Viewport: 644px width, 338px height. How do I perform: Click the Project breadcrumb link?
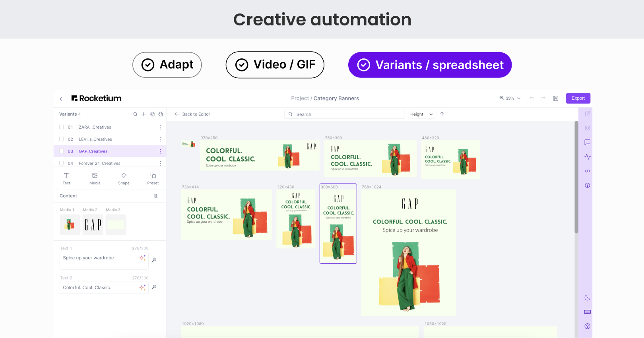[x=300, y=99]
